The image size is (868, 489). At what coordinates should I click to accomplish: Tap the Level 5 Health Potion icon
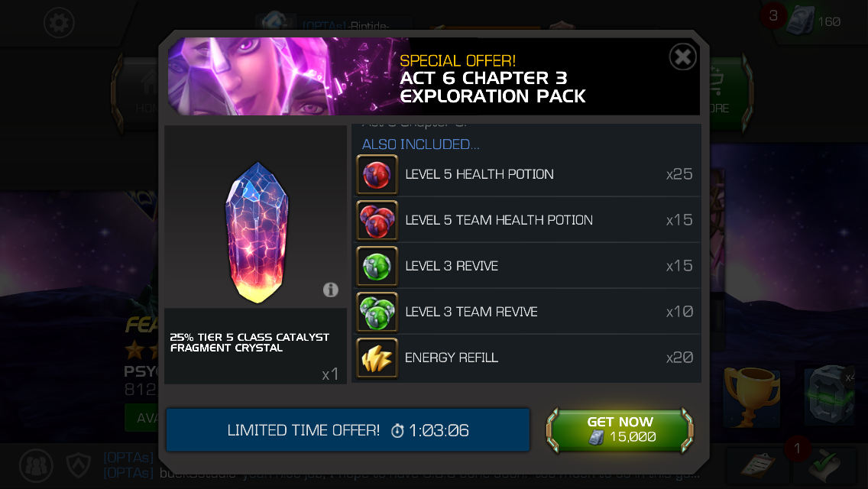click(x=377, y=174)
